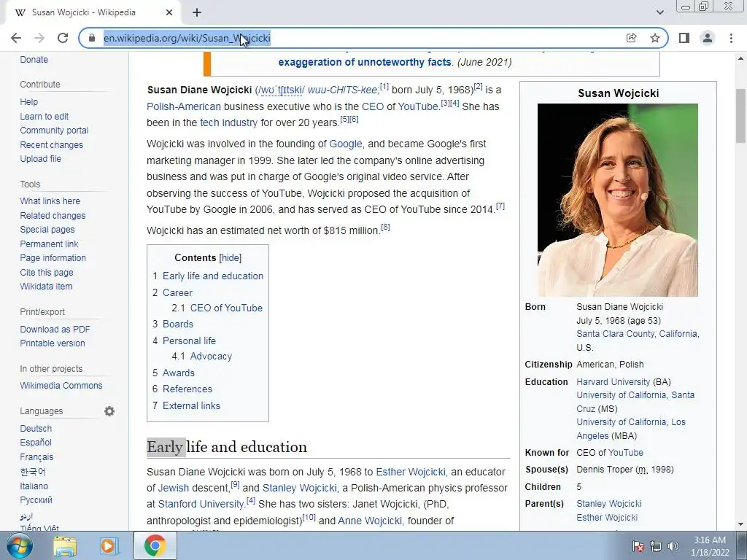747x560 pixels.
Task: Hide the Contents table via hide link
Action: 230,257
